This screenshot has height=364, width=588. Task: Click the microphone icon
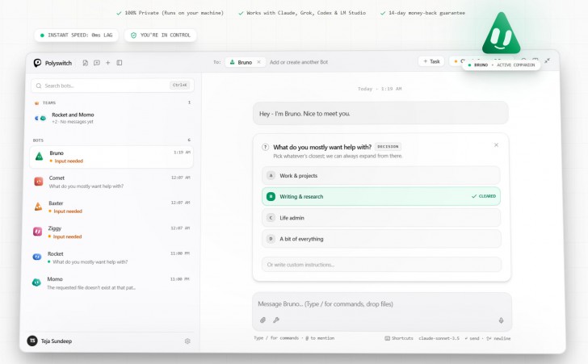tap(501, 320)
